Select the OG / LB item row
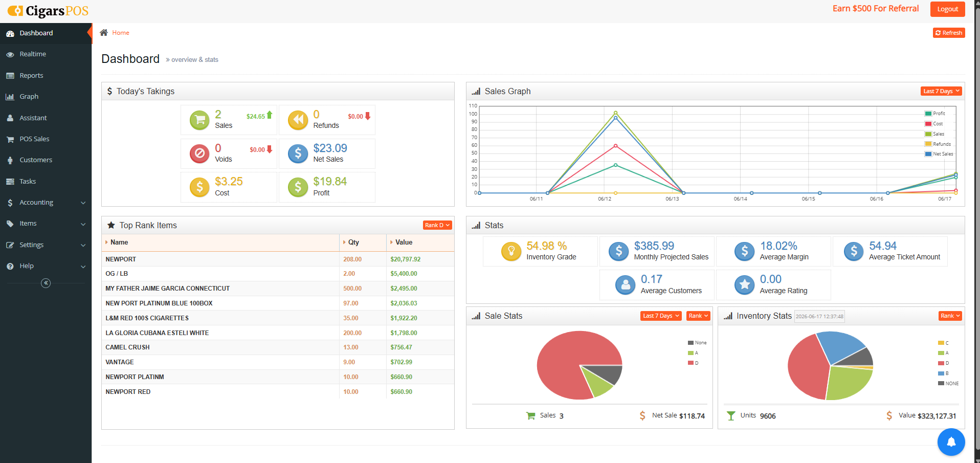This screenshot has height=463, width=980. click(278, 274)
